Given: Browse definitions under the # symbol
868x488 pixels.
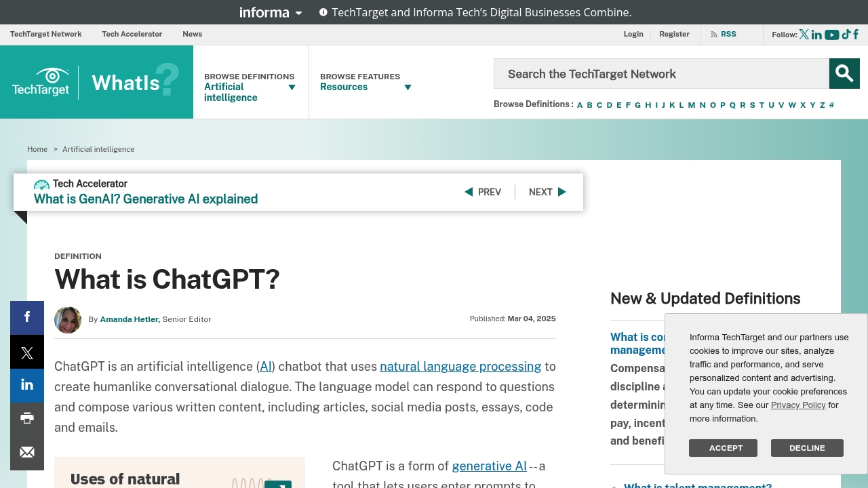Looking at the screenshot, I should pyautogui.click(x=831, y=105).
